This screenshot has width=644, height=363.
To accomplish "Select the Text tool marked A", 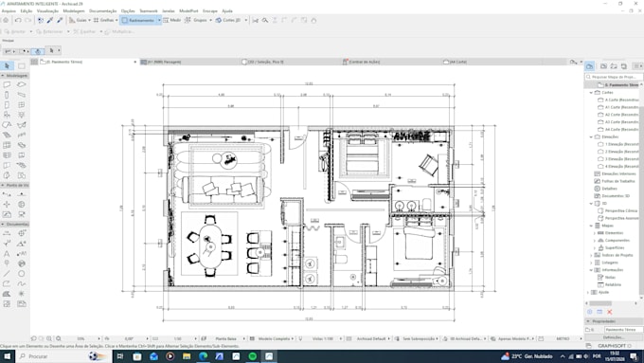I will point(7,254).
